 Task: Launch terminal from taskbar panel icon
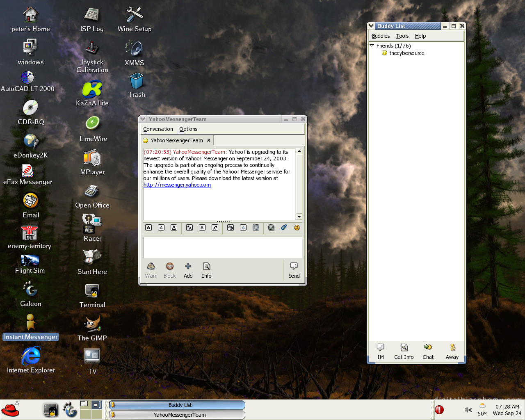tap(51, 410)
